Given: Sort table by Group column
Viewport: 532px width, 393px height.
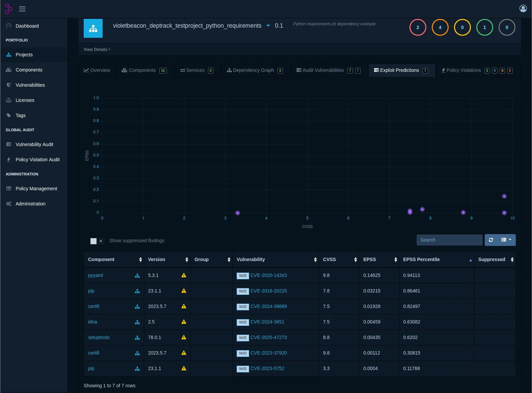Looking at the screenshot, I should coord(211,259).
